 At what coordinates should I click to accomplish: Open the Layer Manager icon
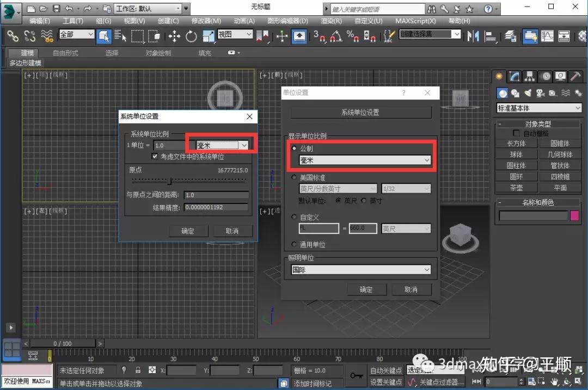(510, 36)
